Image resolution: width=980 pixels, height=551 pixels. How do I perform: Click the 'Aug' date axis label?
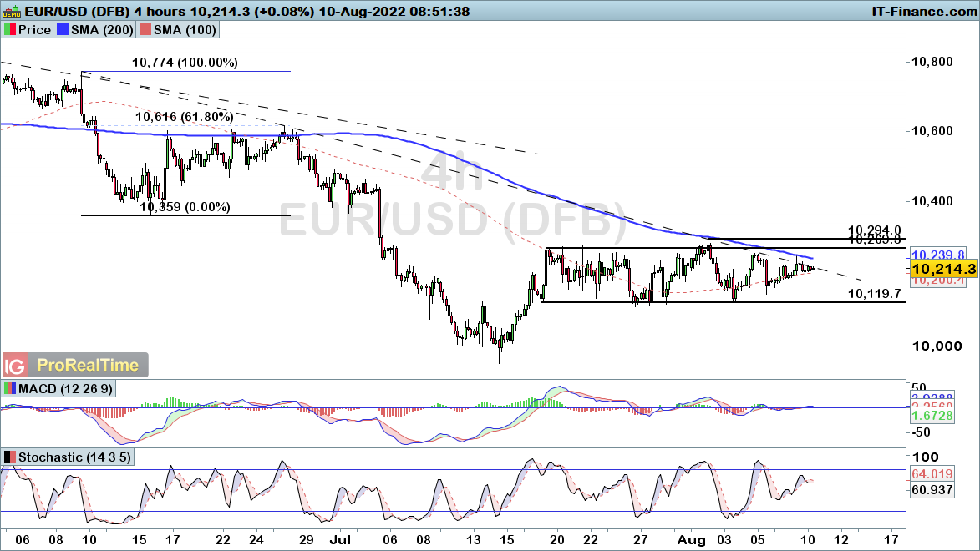pos(692,539)
